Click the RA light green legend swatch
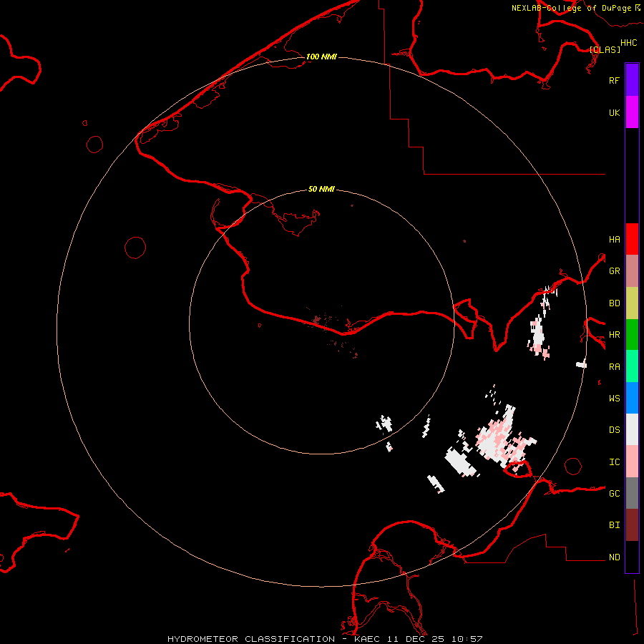 point(632,366)
